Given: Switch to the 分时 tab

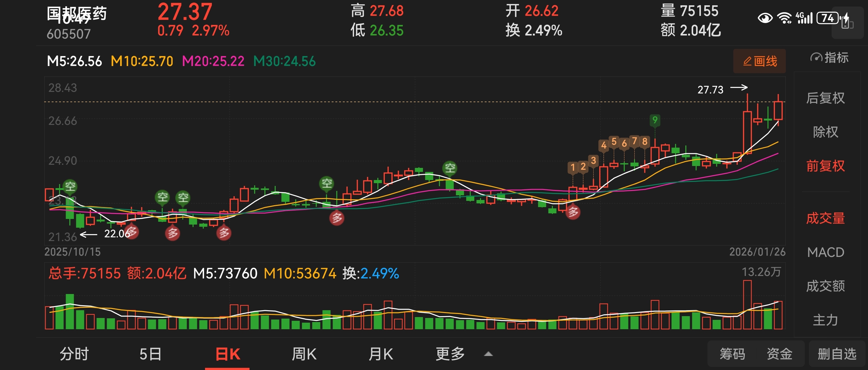Looking at the screenshot, I should pos(74,354).
